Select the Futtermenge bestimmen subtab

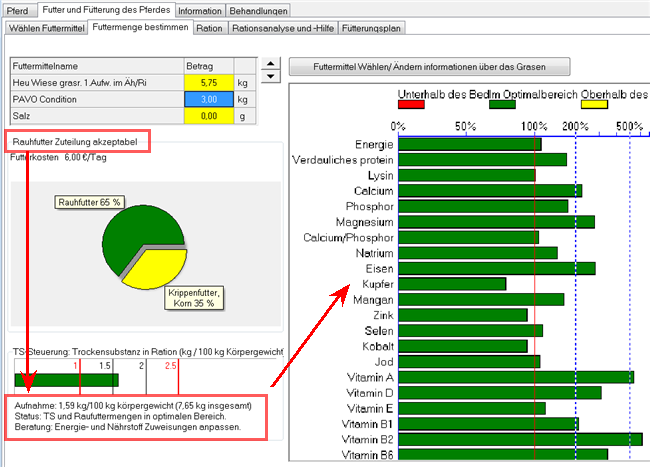(140, 27)
